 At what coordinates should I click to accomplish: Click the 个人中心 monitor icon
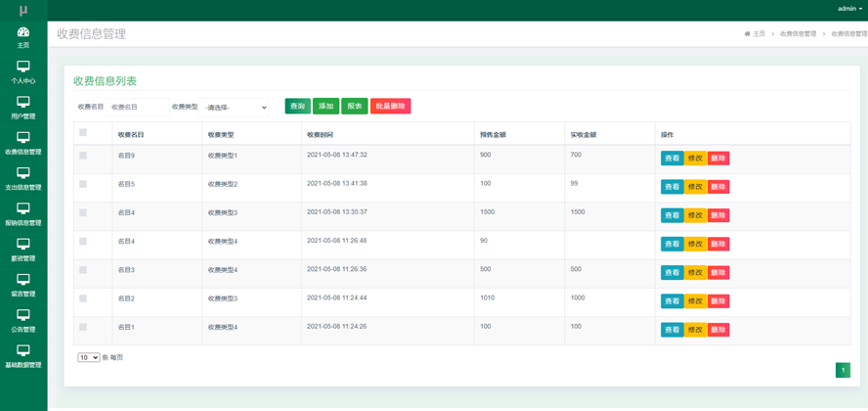coord(22,68)
